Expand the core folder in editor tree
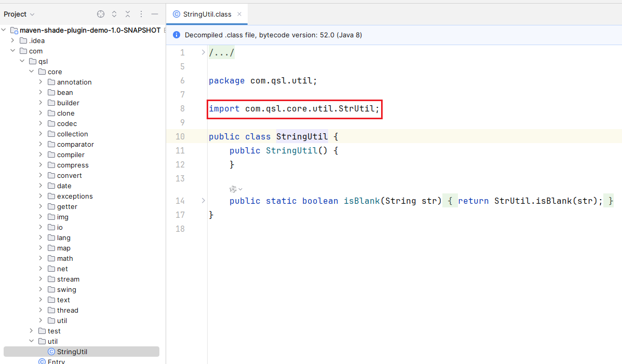622x364 pixels. point(31,72)
